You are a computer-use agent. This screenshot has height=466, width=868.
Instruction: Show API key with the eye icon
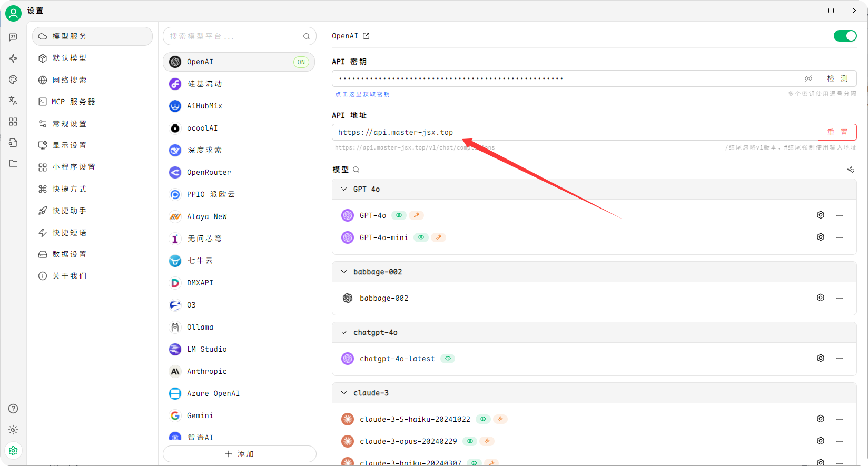coord(808,78)
